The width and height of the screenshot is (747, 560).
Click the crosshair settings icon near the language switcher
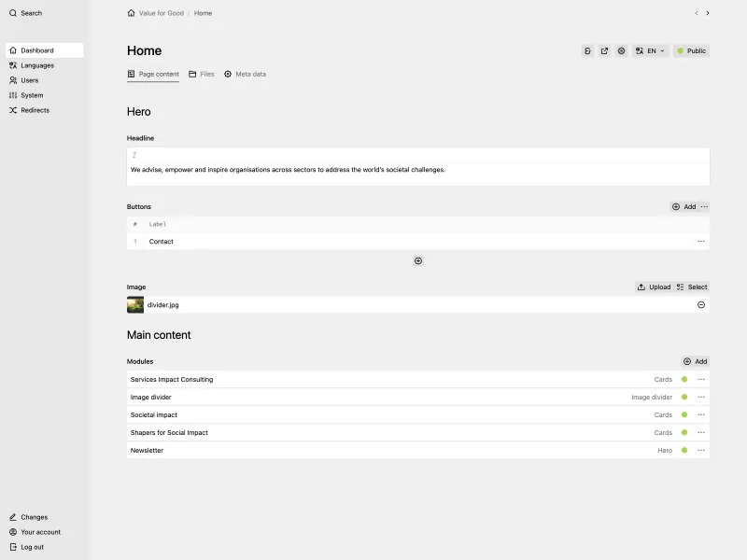point(621,50)
